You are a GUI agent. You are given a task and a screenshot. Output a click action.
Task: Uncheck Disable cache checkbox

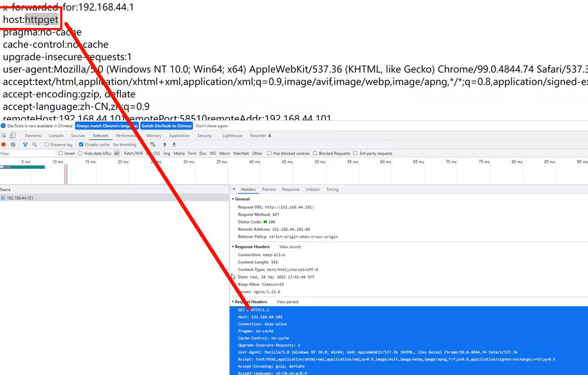coord(81,145)
